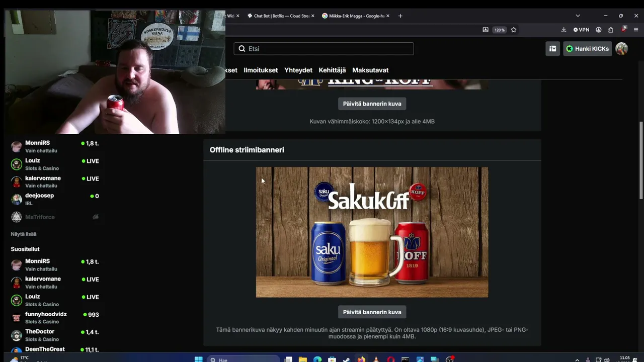Screen dimensions: 644x362
Task: Click the Hanki KICKs button
Action: [x=587, y=49]
